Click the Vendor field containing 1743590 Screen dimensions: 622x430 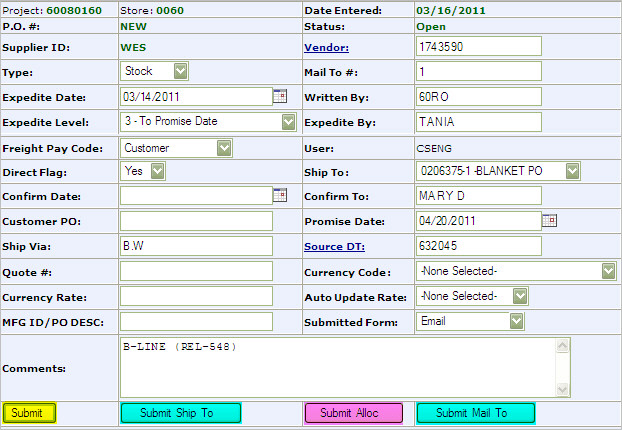(x=479, y=46)
